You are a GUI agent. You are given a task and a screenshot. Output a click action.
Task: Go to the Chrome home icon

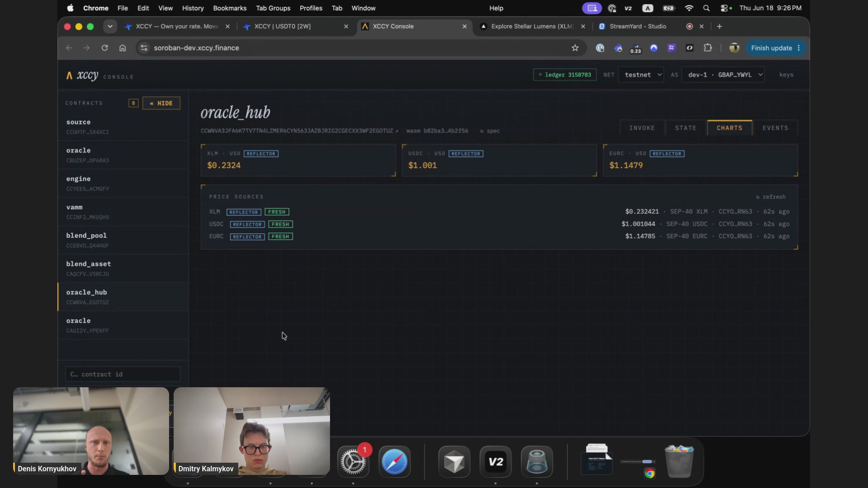click(x=123, y=48)
